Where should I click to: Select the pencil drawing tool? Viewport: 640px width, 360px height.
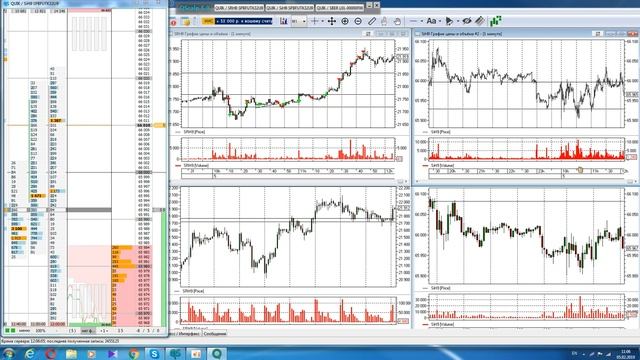371,21
